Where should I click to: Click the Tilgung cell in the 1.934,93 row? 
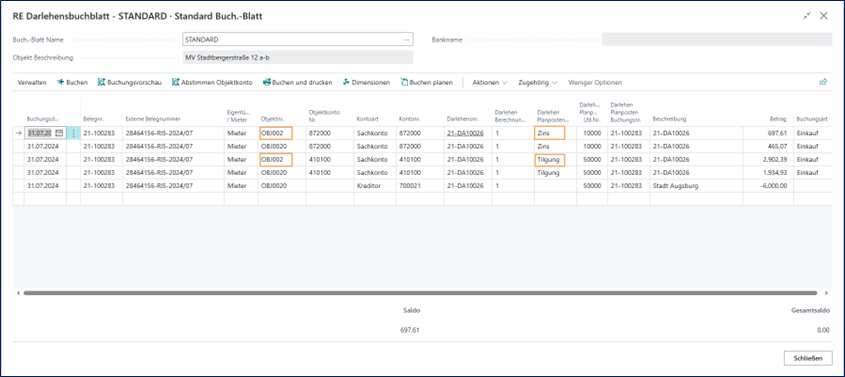point(556,172)
